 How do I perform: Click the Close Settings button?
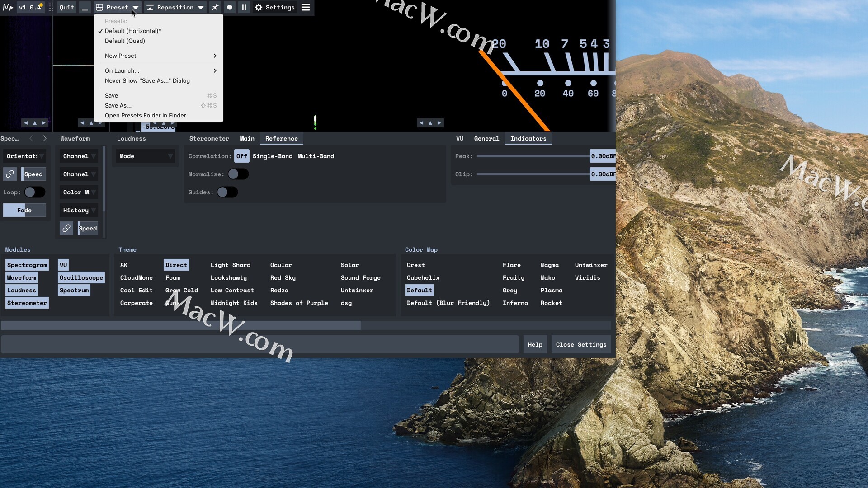click(581, 344)
